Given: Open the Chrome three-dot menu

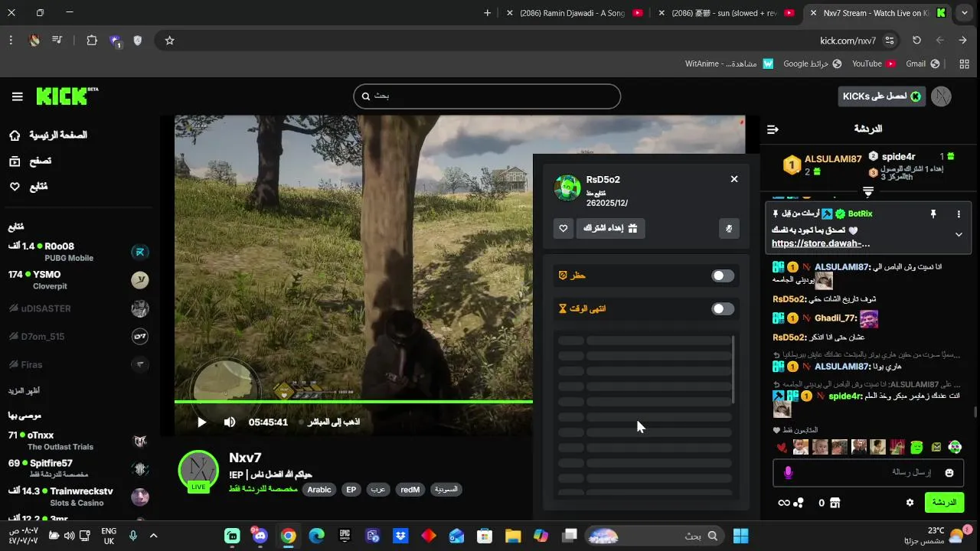Looking at the screenshot, I should 11,41.
